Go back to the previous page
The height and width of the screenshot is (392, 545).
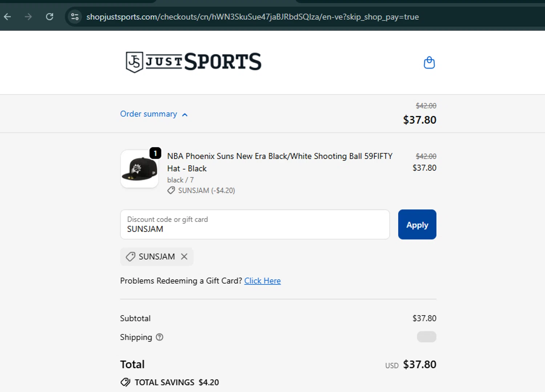coord(8,17)
